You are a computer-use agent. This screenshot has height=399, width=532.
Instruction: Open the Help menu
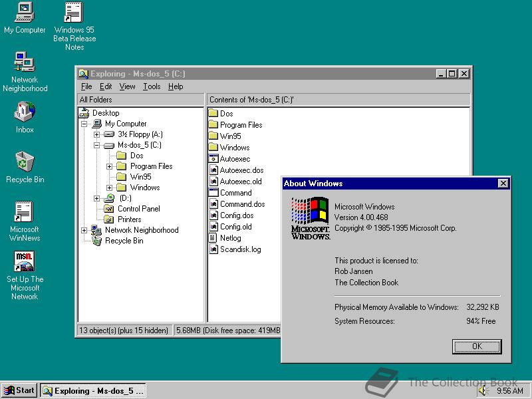[176, 86]
